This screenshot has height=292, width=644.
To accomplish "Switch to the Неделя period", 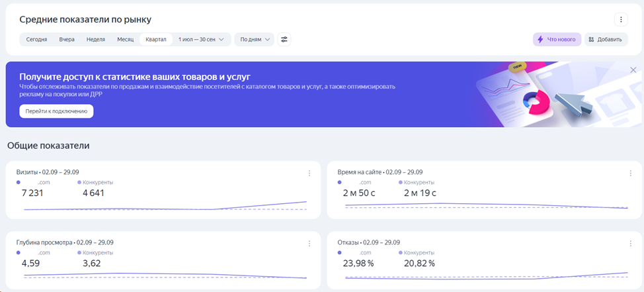I will pos(96,39).
